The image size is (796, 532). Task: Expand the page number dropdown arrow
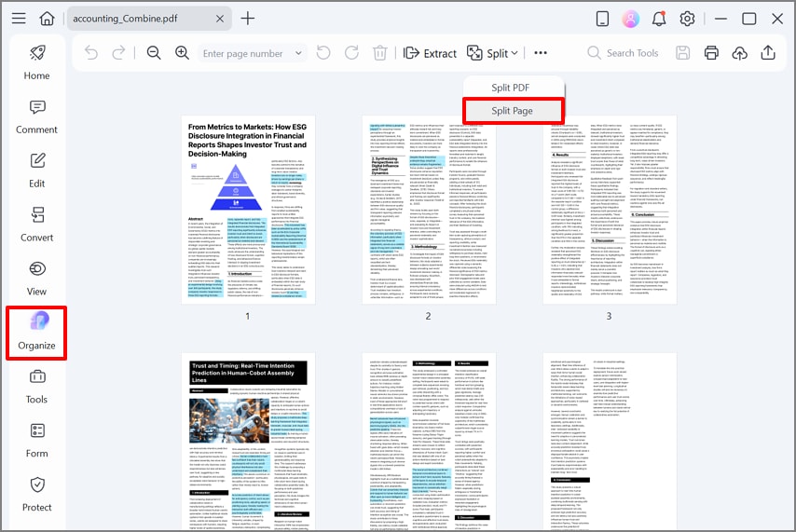tap(298, 53)
